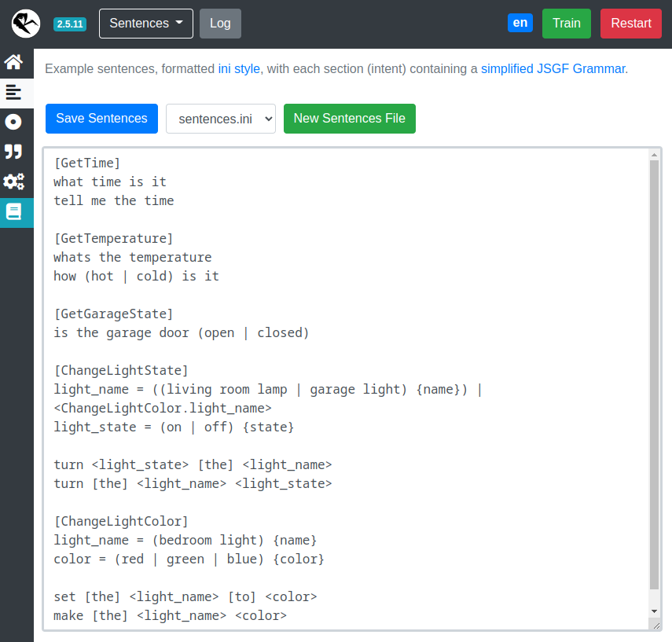This screenshot has height=642, width=672.
Task: Click the Rhasspy raven logo
Action: pyautogui.click(x=26, y=24)
